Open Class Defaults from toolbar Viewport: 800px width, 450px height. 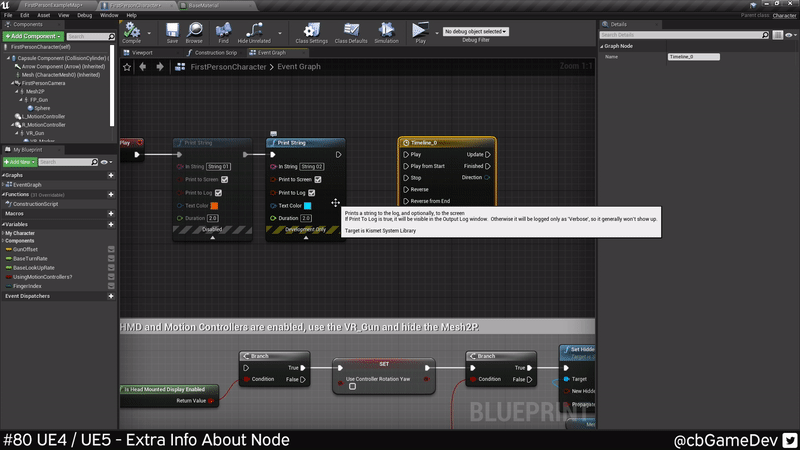(350, 31)
